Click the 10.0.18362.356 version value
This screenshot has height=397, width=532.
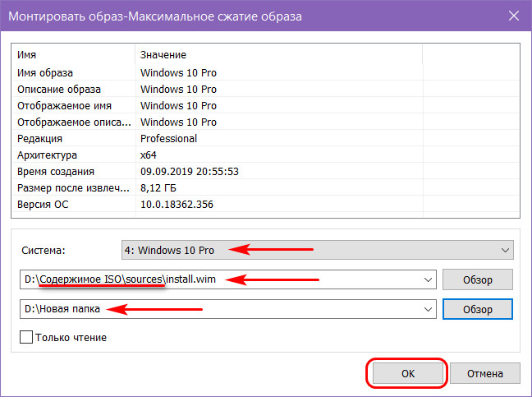click(177, 205)
